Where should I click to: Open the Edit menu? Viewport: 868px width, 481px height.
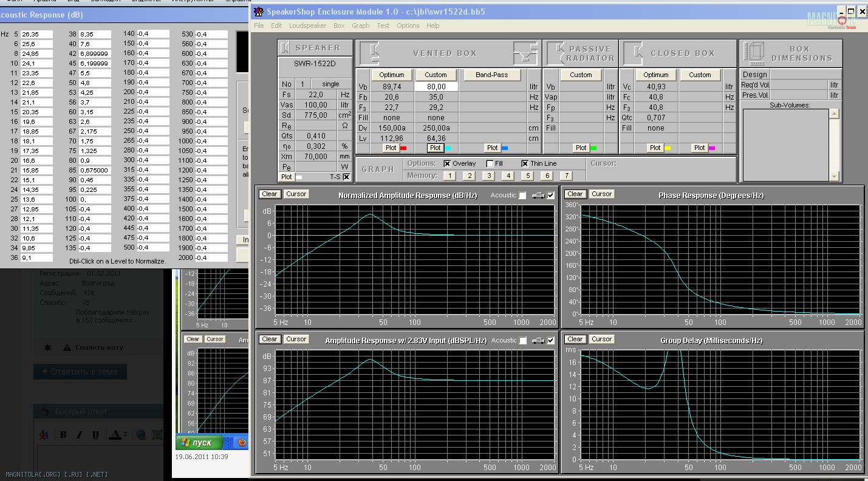276,26
